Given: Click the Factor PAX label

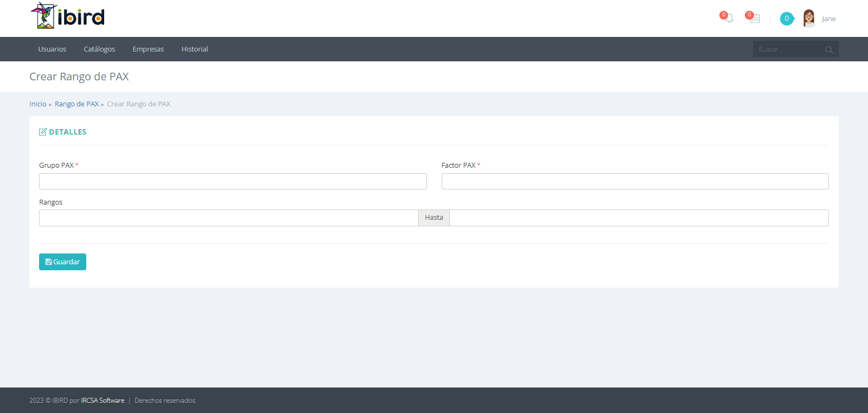Looking at the screenshot, I should 458,165.
